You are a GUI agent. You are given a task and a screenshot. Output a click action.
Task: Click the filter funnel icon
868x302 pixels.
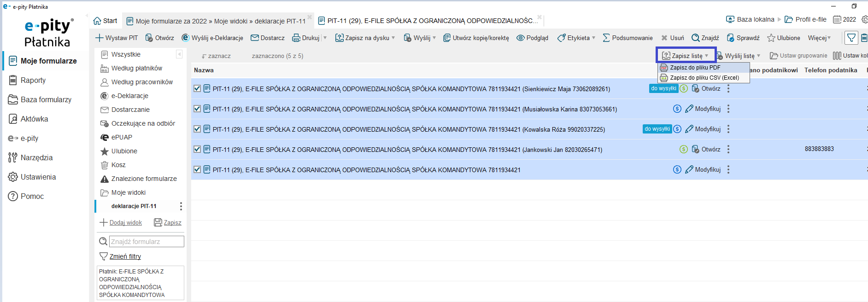(x=851, y=38)
